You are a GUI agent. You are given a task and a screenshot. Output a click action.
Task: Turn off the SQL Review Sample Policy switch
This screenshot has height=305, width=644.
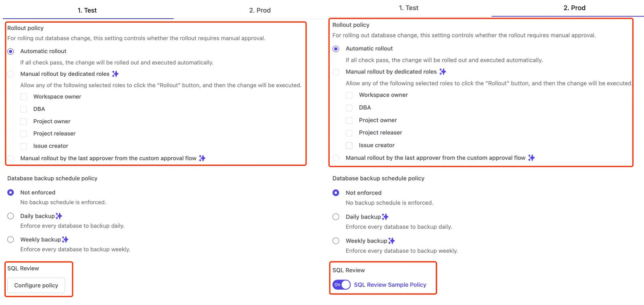click(341, 285)
